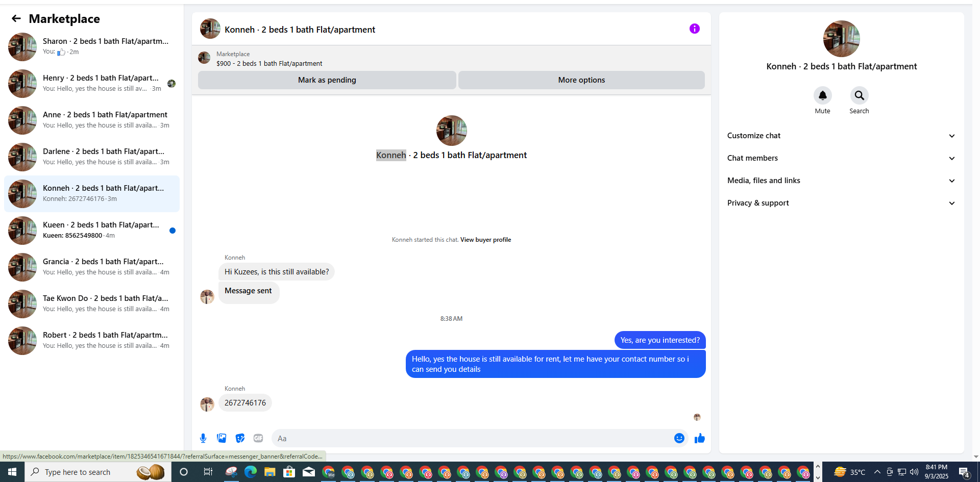Click the 8:38 AM timestamp in the chat

point(451,319)
